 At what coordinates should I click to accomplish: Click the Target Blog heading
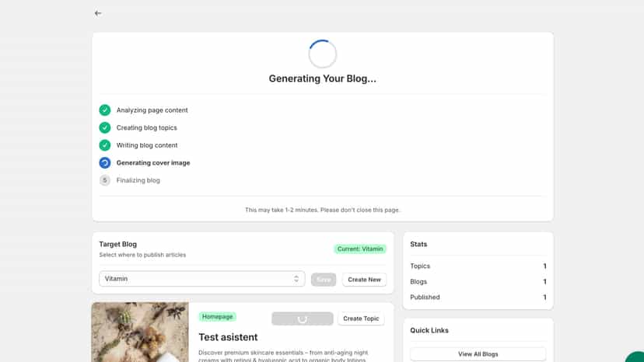click(x=118, y=244)
